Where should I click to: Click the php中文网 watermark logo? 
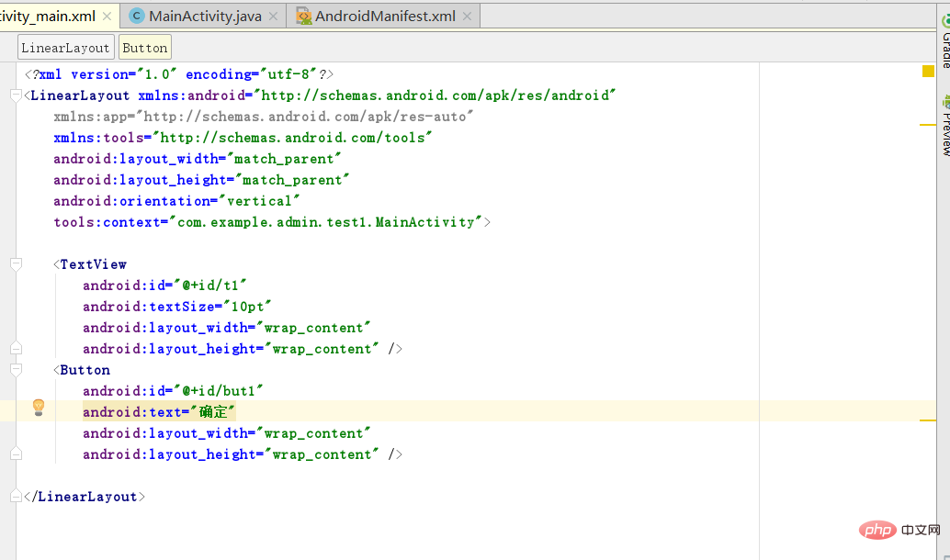878,531
